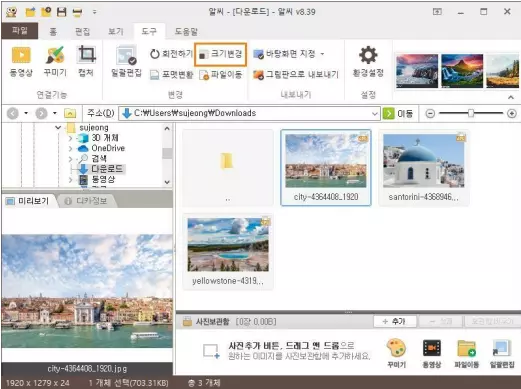Click folder tree scroll down arrow

[167, 182]
